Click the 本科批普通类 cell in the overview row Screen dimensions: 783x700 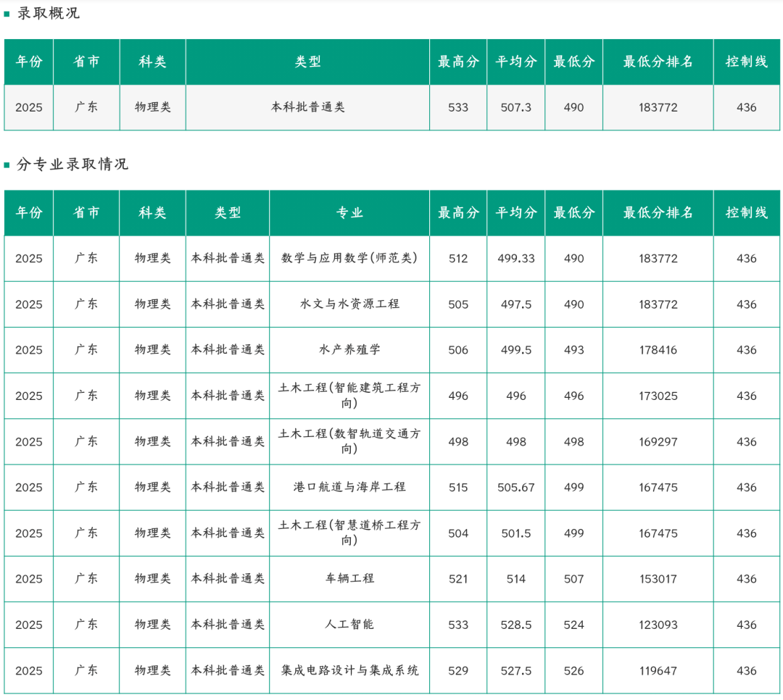click(x=308, y=107)
